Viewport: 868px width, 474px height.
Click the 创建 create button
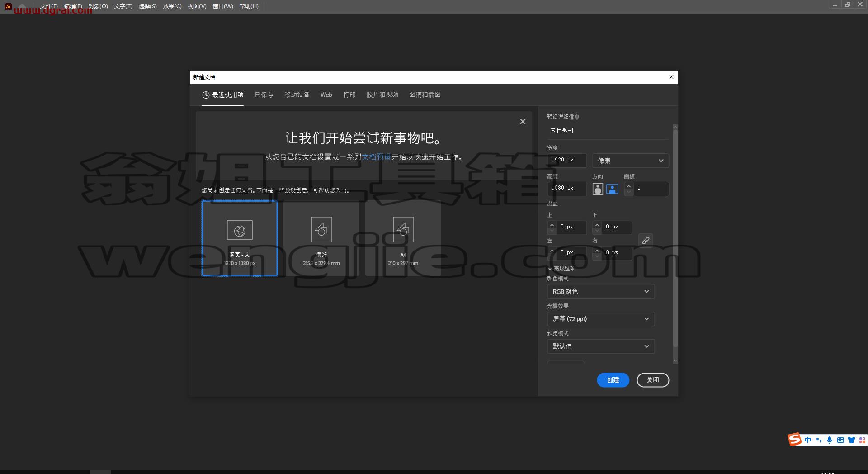click(613, 380)
